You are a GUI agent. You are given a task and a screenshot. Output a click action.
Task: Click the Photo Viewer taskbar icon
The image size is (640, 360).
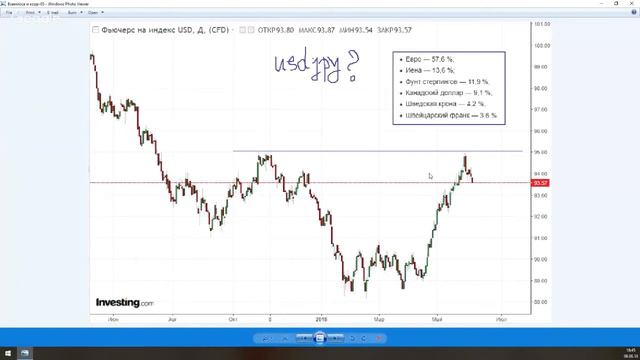click(x=25, y=353)
